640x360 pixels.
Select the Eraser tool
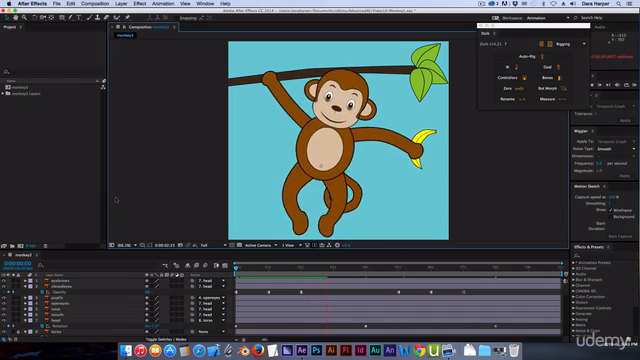tap(106, 18)
